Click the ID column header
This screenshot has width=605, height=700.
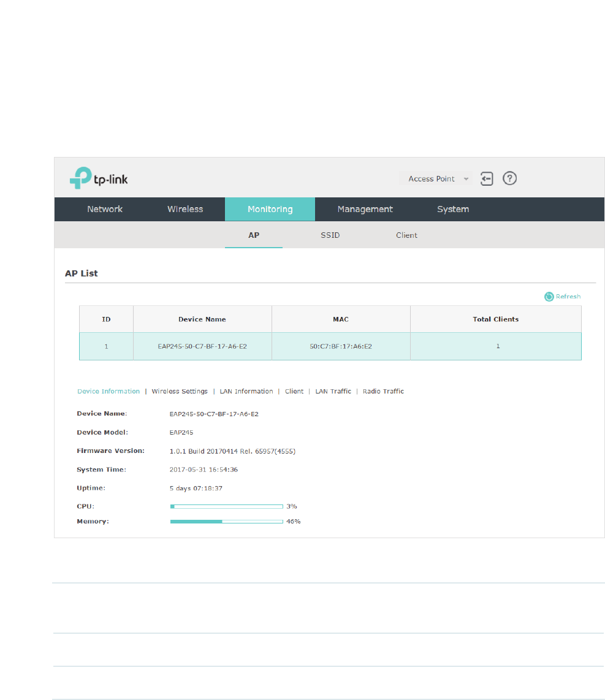pyautogui.click(x=106, y=319)
